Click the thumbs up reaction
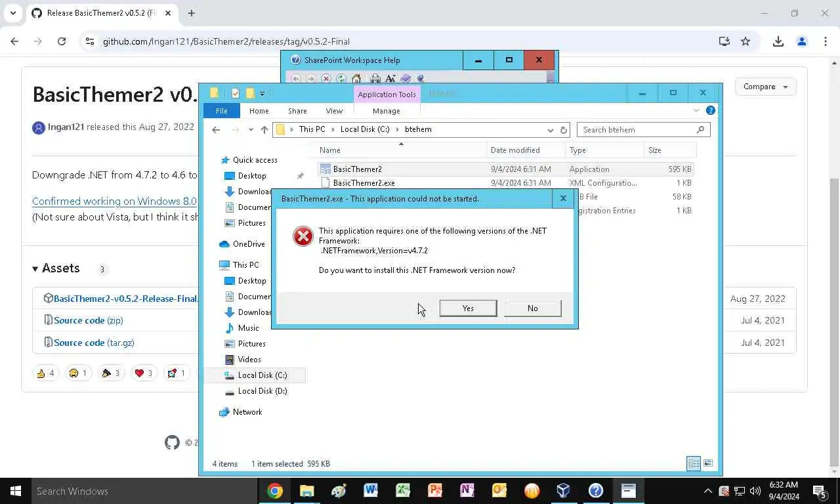This screenshot has width=840, height=504. pyautogui.click(x=45, y=373)
